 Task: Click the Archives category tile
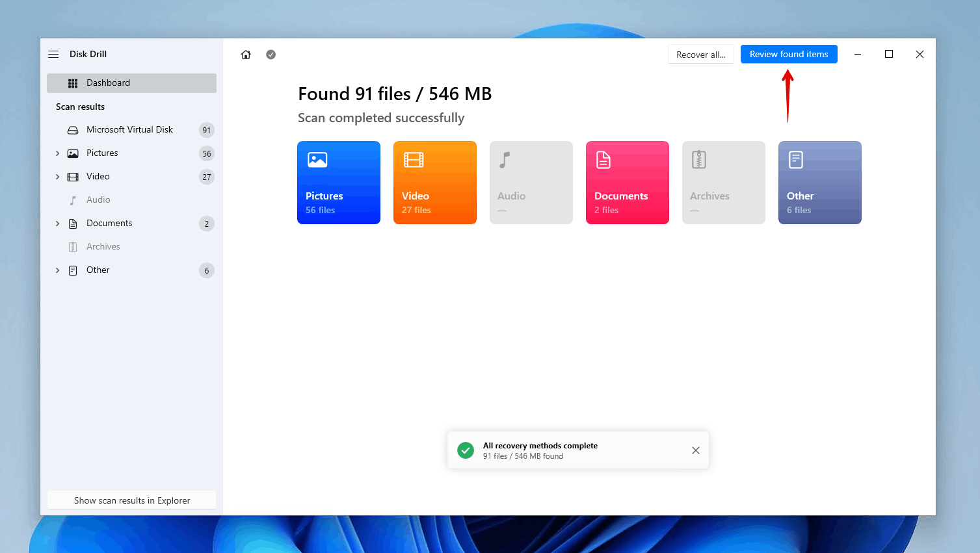coord(723,183)
